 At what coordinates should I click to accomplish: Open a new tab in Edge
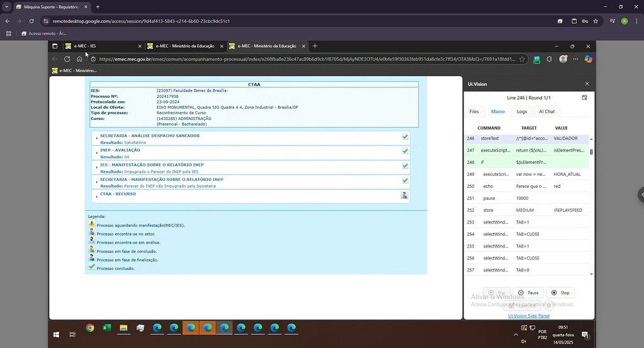(x=315, y=46)
